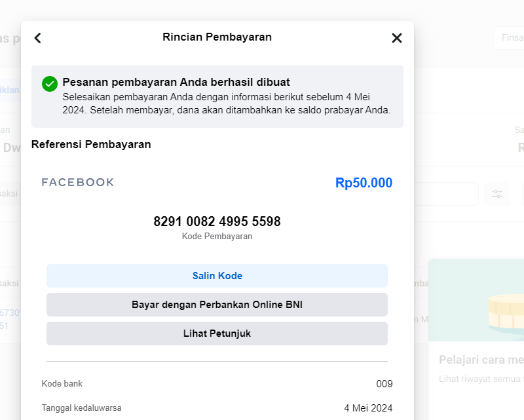Click the green success checkmark icon
This screenshot has height=420, width=524.
(50, 84)
